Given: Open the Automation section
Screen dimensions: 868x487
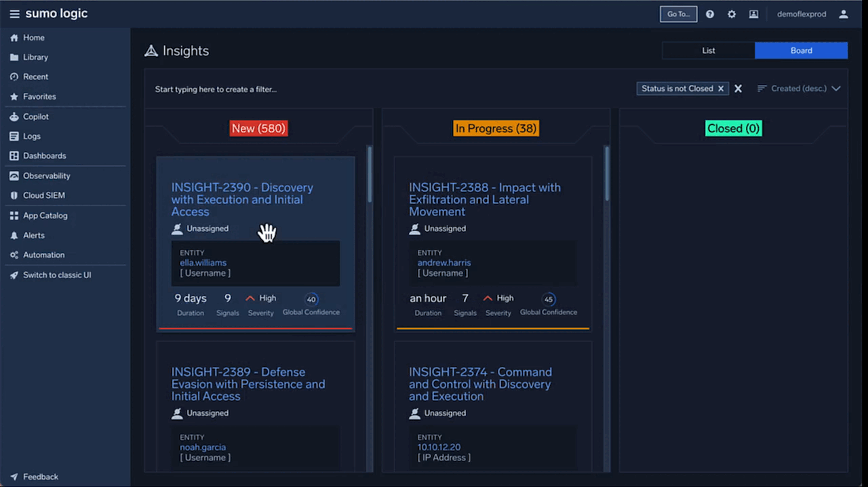Looking at the screenshot, I should tap(43, 254).
